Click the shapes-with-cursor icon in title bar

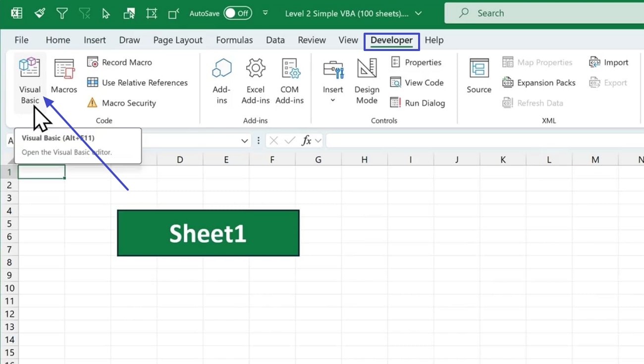[129, 13]
